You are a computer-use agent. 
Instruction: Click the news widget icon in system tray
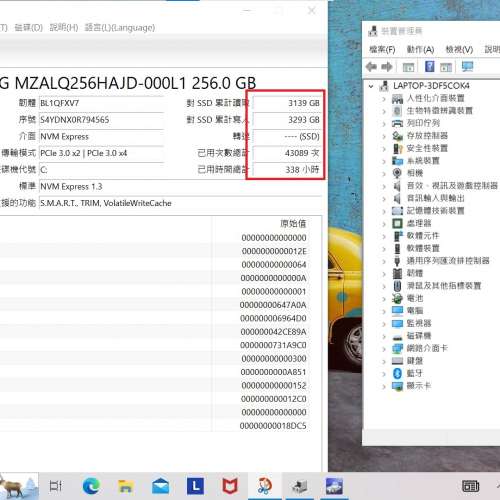click(x=470, y=486)
